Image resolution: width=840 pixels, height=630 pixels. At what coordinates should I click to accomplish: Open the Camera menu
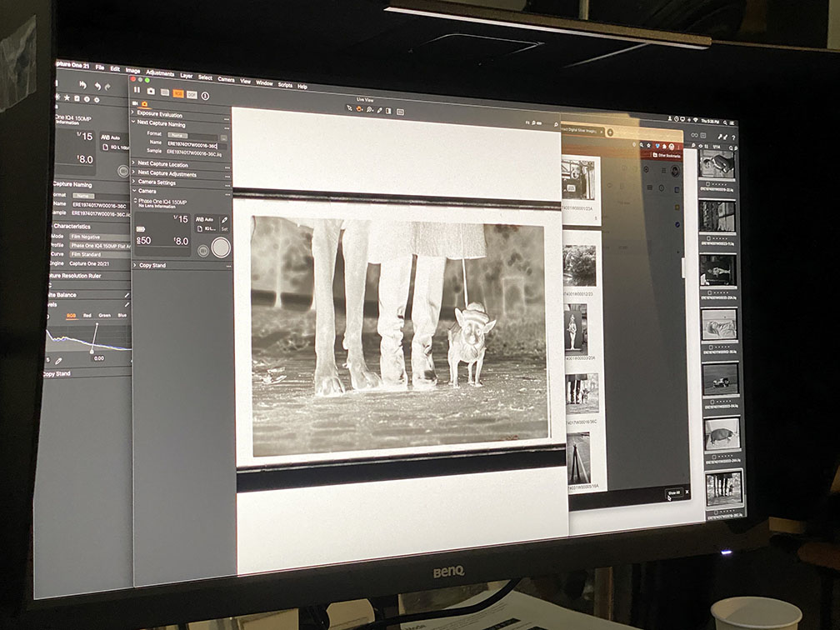click(x=226, y=78)
